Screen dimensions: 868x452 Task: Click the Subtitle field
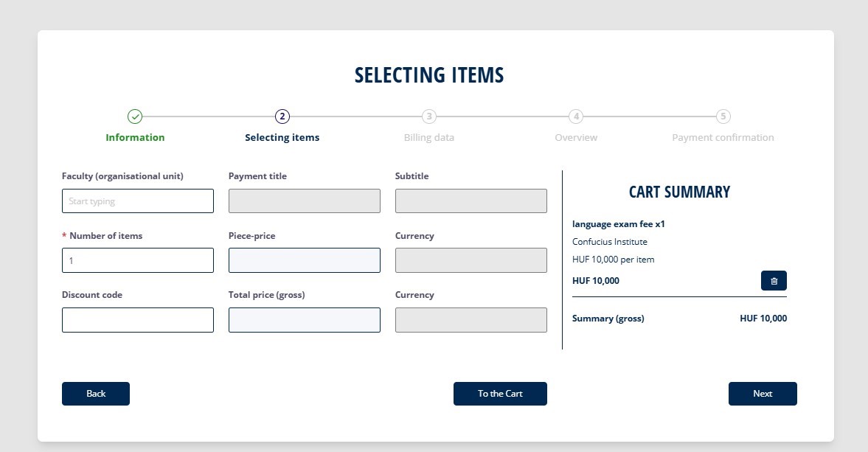pyautogui.click(x=471, y=201)
